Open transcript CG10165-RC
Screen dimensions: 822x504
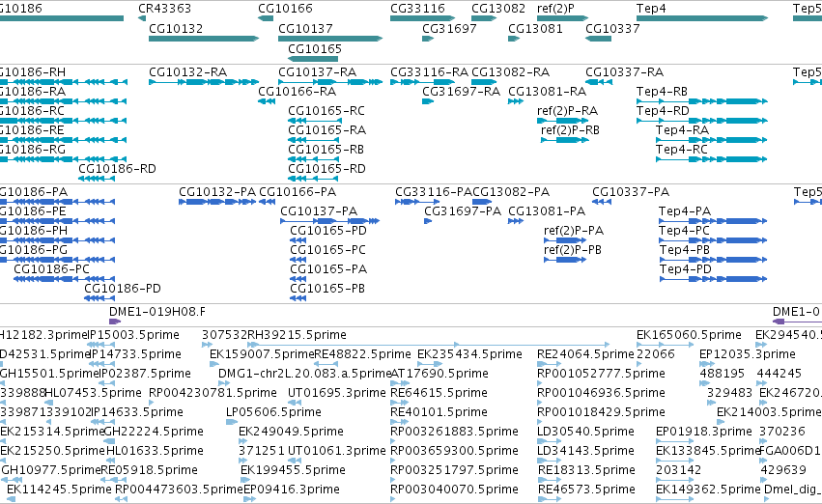click(x=313, y=121)
